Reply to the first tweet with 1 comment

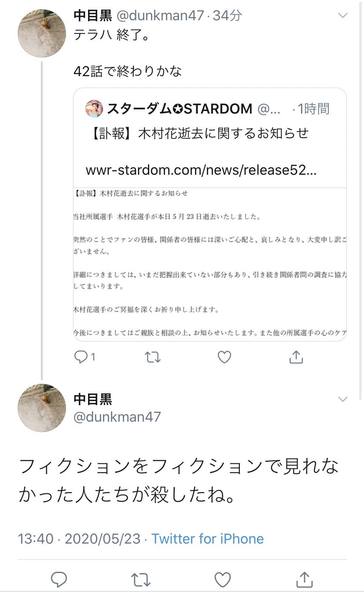pos(85,357)
